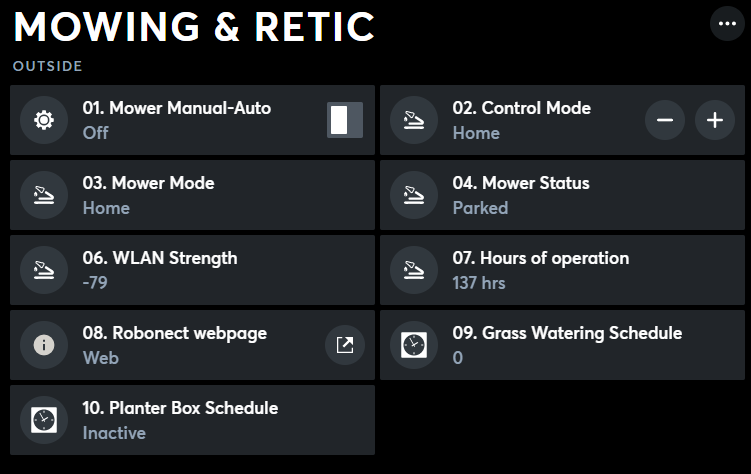Click the gear icon for Mower Manual-Auto
Screen dimensions: 751x474
click(43, 120)
